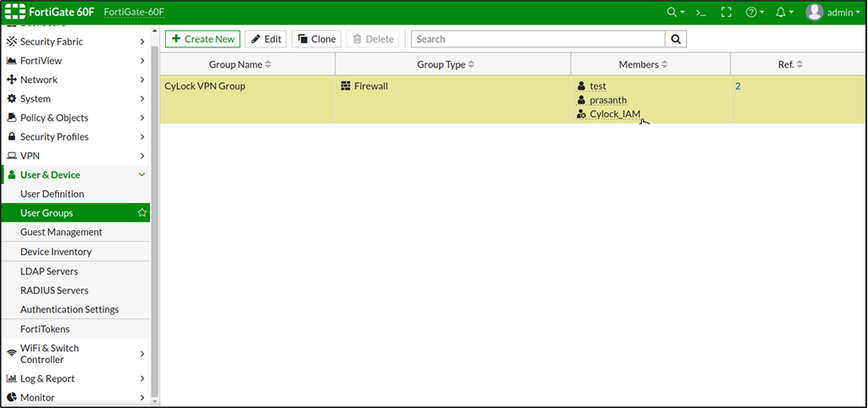The width and height of the screenshot is (868, 408).
Task: Focus the Search input field
Action: click(x=538, y=39)
